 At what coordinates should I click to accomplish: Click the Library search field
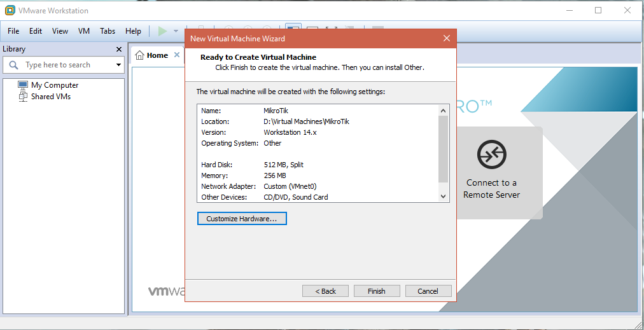click(x=64, y=65)
